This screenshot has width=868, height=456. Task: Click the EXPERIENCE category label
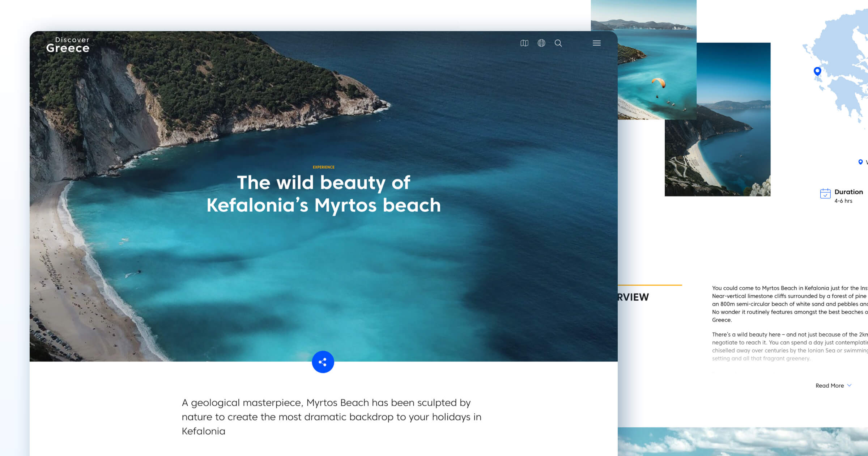click(324, 167)
